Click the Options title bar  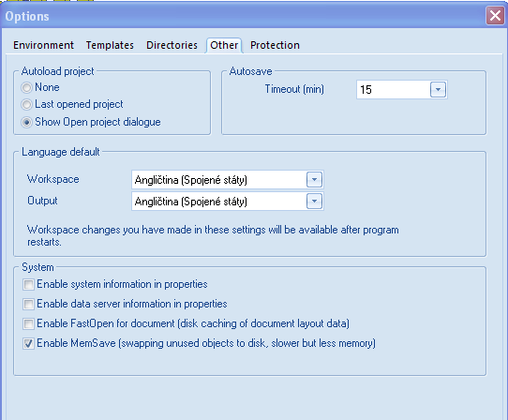(243, 16)
